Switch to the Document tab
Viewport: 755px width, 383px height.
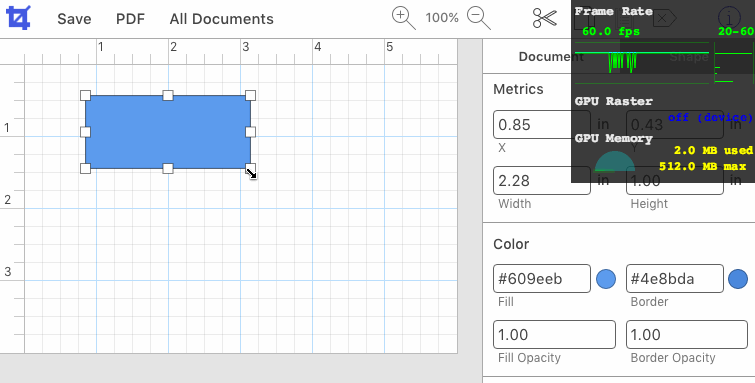(551, 57)
